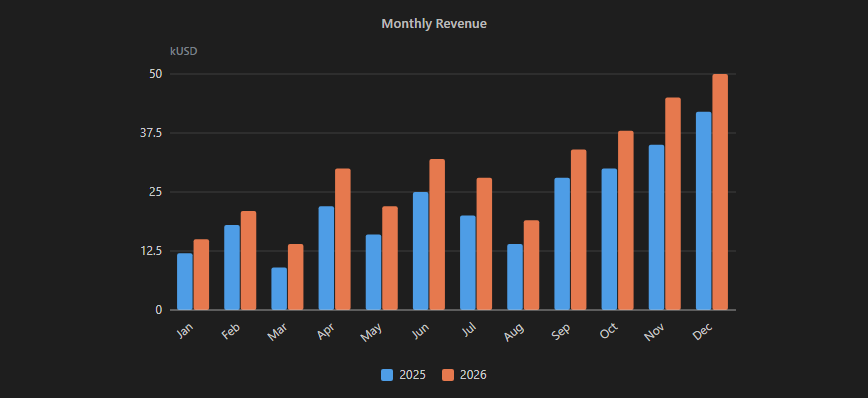Screen dimensions: 868x398
Task: Click the 25 y-axis tick label
Action: (156, 192)
